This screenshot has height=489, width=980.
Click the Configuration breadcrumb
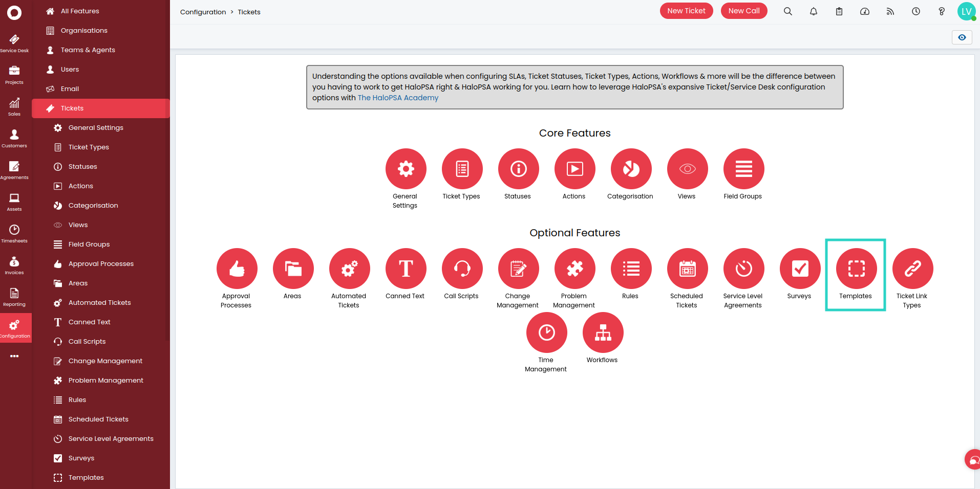203,12
